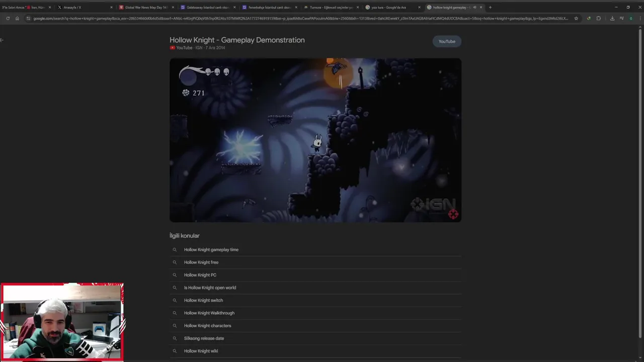The image size is (644, 362).
Task: Close the Anasayfa / X tab
Action: pyautogui.click(x=111, y=8)
